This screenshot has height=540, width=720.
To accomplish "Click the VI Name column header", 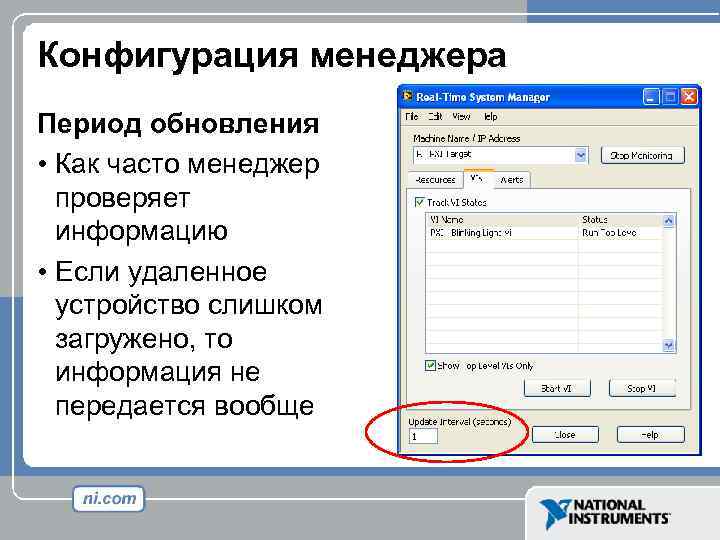I will point(502,219).
